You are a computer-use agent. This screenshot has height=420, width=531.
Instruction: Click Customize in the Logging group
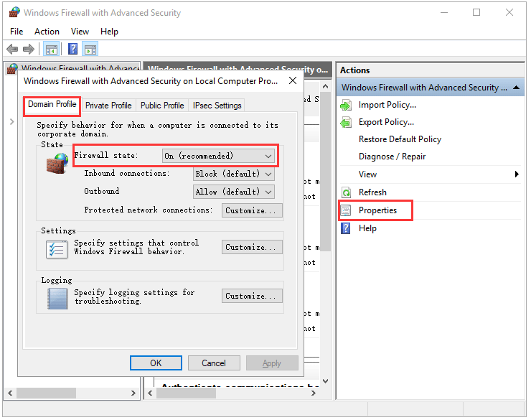pyautogui.click(x=252, y=296)
